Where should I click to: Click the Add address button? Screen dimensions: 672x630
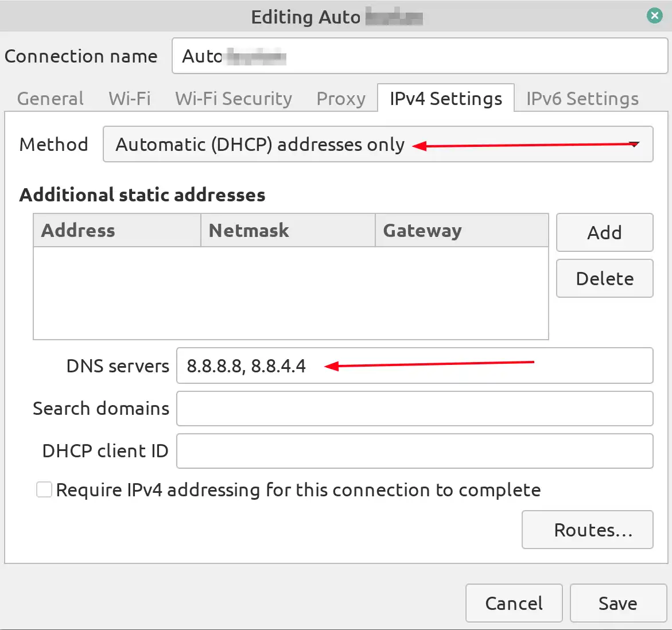pos(604,232)
